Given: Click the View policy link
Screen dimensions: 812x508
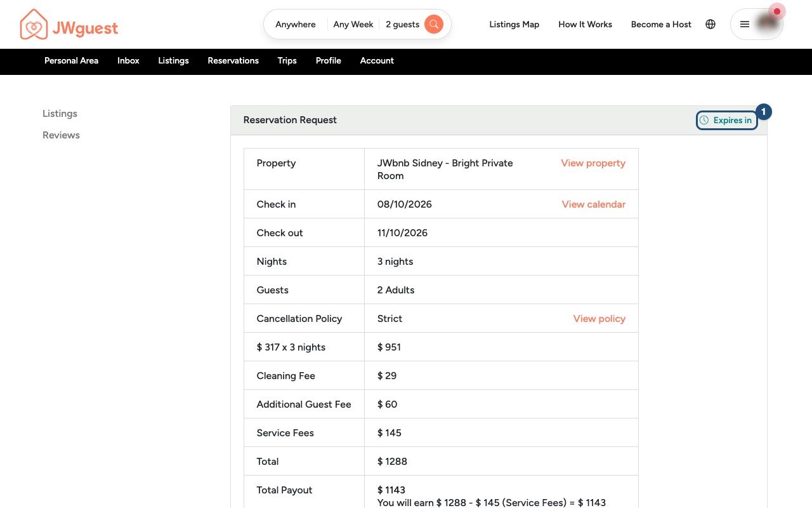Looking at the screenshot, I should pyautogui.click(x=599, y=319).
